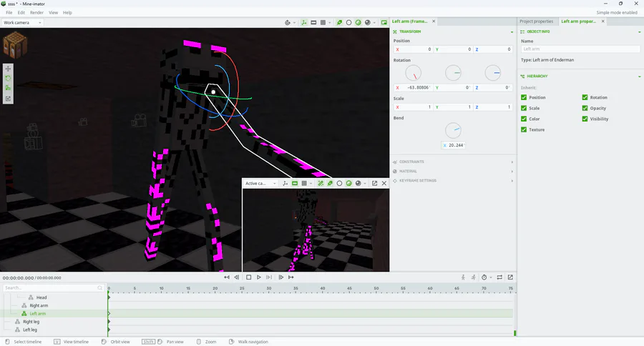Open the Help menu
The image size is (644, 346).
[67, 13]
